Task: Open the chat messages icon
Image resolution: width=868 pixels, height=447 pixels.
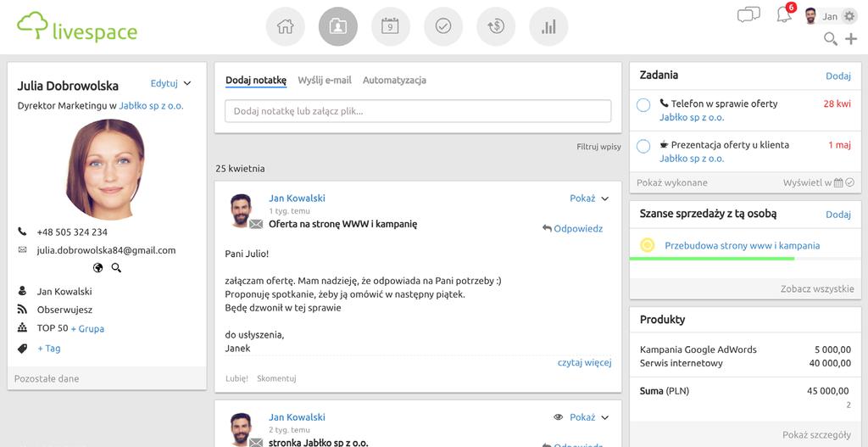Action: [x=748, y=15]
